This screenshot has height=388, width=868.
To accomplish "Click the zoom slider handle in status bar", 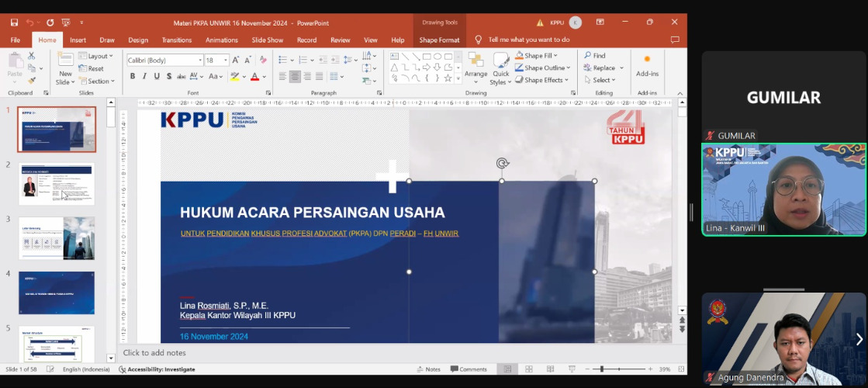I will tap(602, 369).
